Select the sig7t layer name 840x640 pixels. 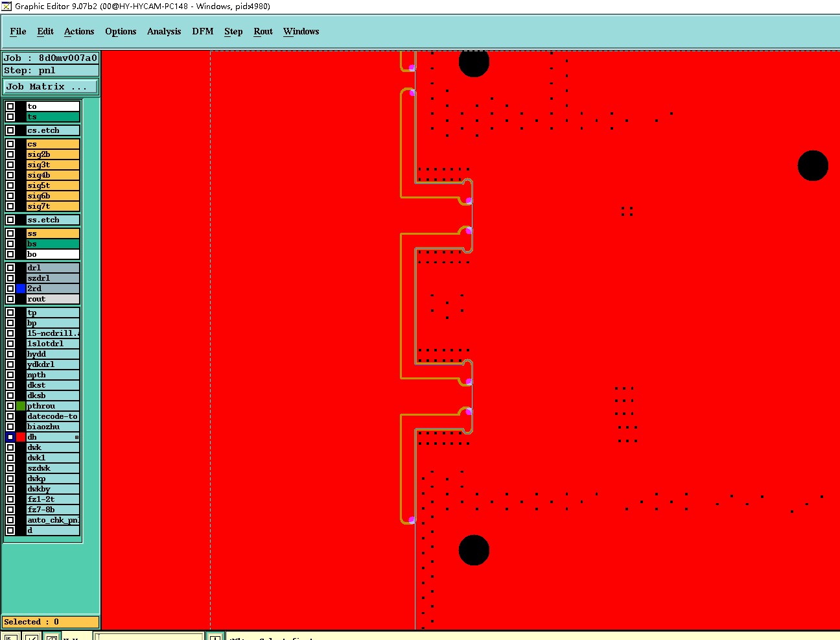(x=53, y=206)
